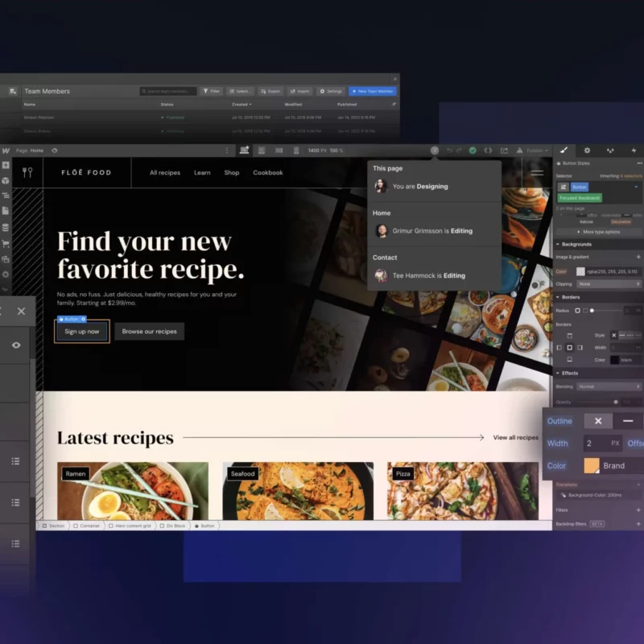
Task: Open the three-dot options in the top bar
Action: coord(227,151)
